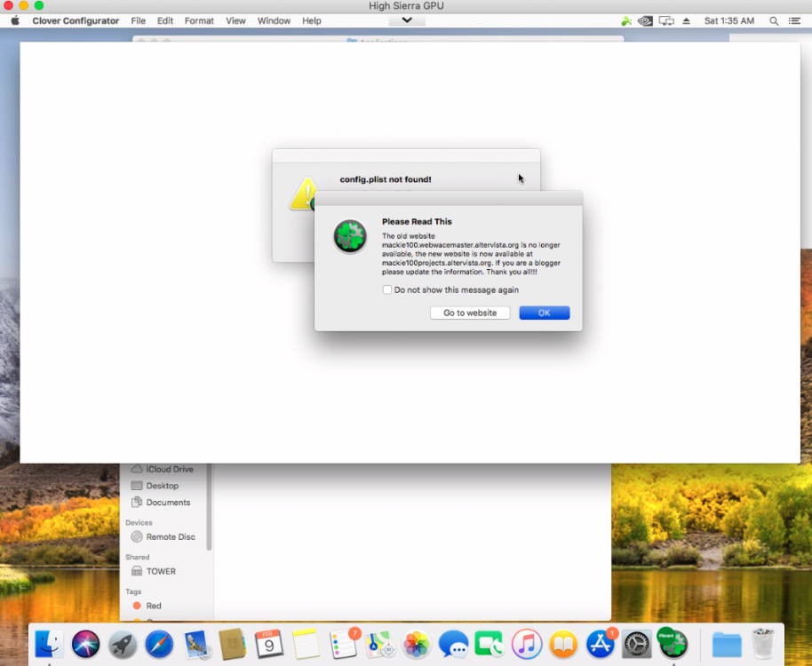Open iBooks from the Dock

point(563,645)
